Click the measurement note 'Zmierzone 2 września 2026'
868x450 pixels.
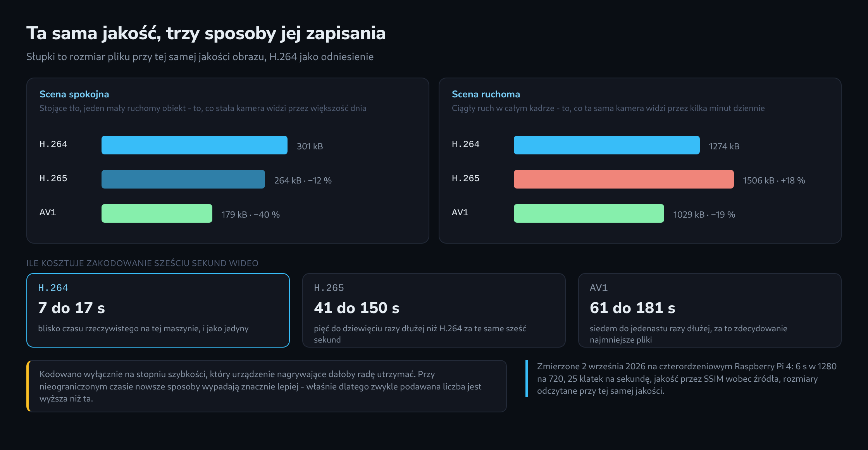click(x=684, y=379)
